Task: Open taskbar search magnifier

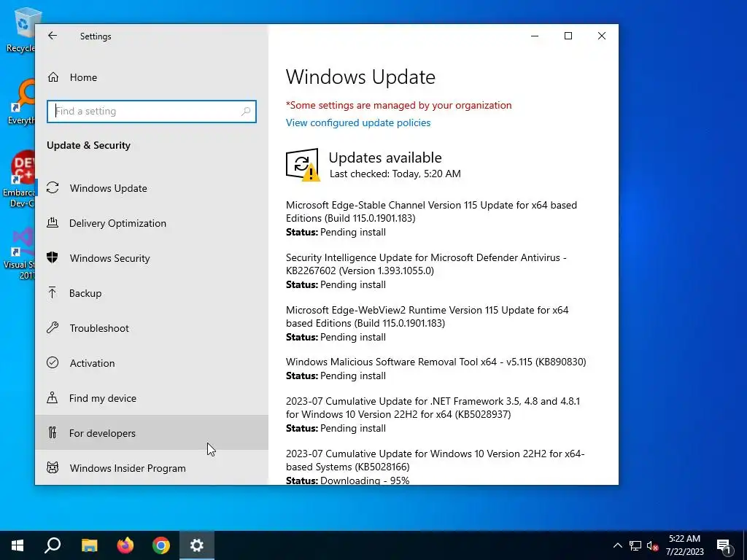Action: pos(53,545)
